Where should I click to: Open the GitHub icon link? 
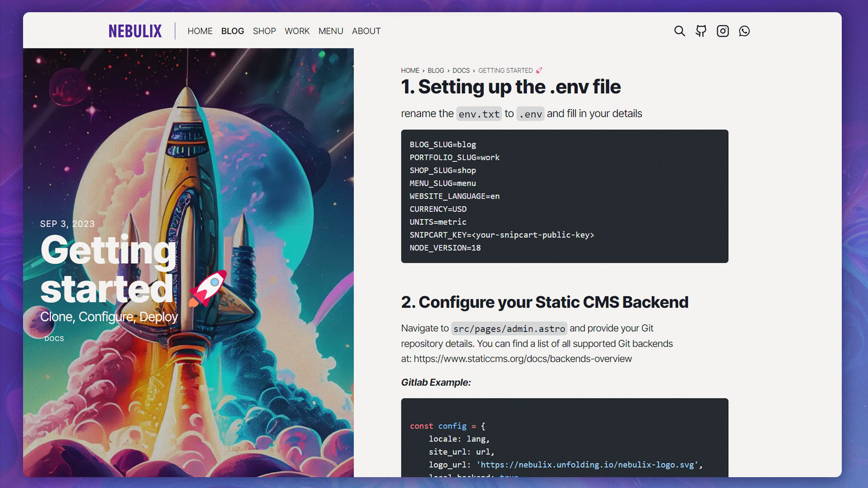click(x=701, y=31)
